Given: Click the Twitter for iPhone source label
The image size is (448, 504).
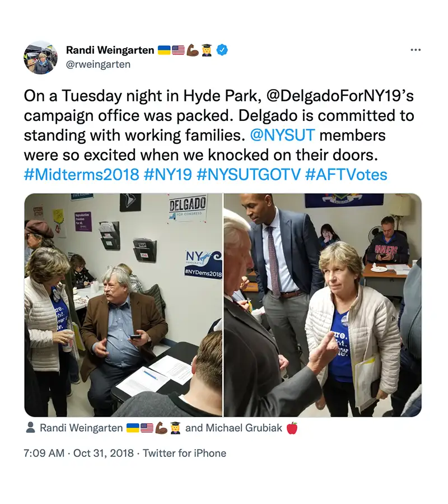Looking at the screenshot, I should tap(184, 453).
